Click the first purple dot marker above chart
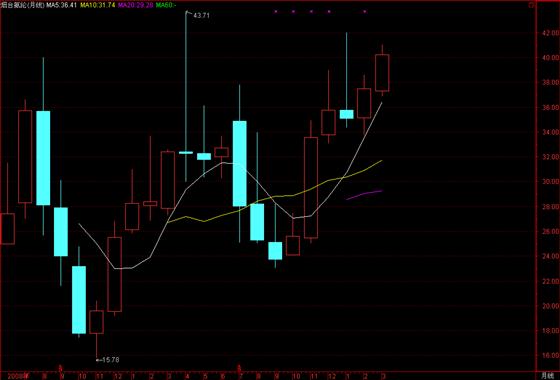The height and width of the screenshot is (380, 560). tap(275, 11)
